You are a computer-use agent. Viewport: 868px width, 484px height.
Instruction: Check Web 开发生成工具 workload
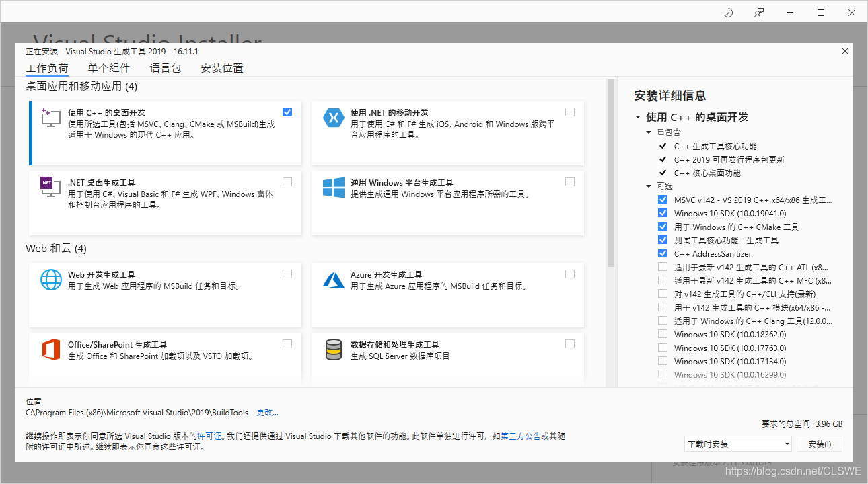click(x=287, y=274)
